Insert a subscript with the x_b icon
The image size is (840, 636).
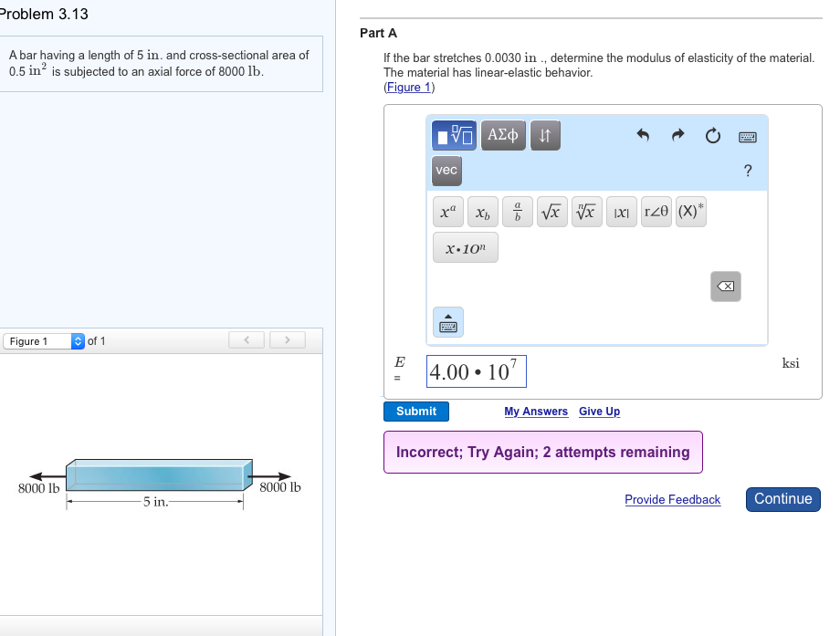(482, 211)
